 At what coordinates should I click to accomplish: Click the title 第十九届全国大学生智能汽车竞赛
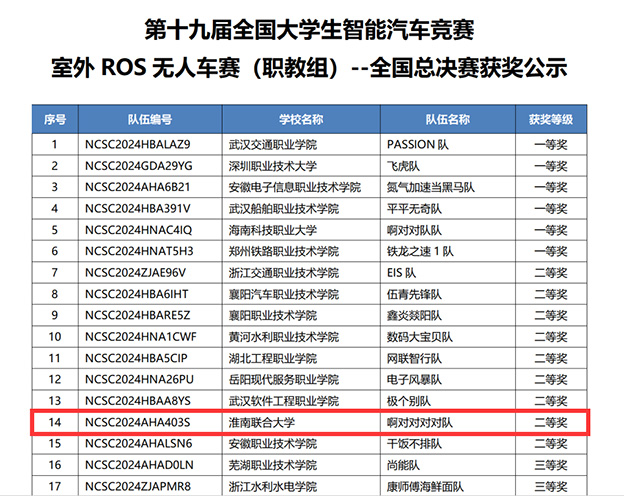pyautogui.click(x=309, y=29)
